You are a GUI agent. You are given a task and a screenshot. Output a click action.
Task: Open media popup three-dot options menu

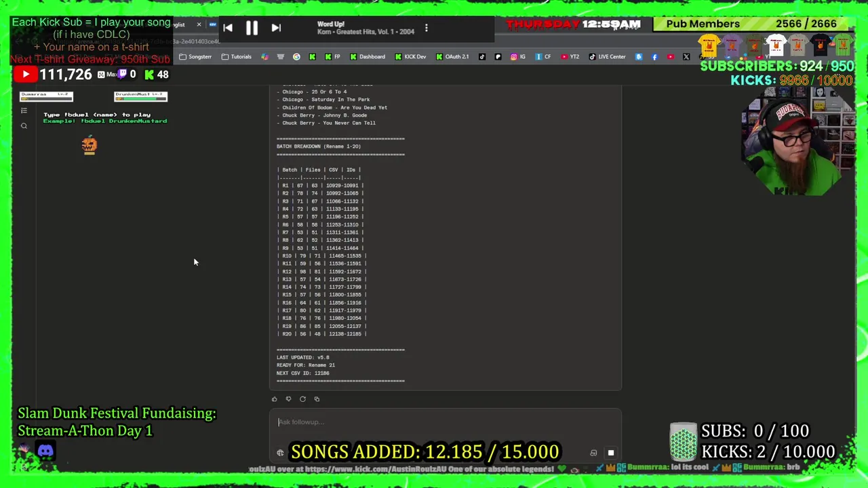click(x=427, y=28)
